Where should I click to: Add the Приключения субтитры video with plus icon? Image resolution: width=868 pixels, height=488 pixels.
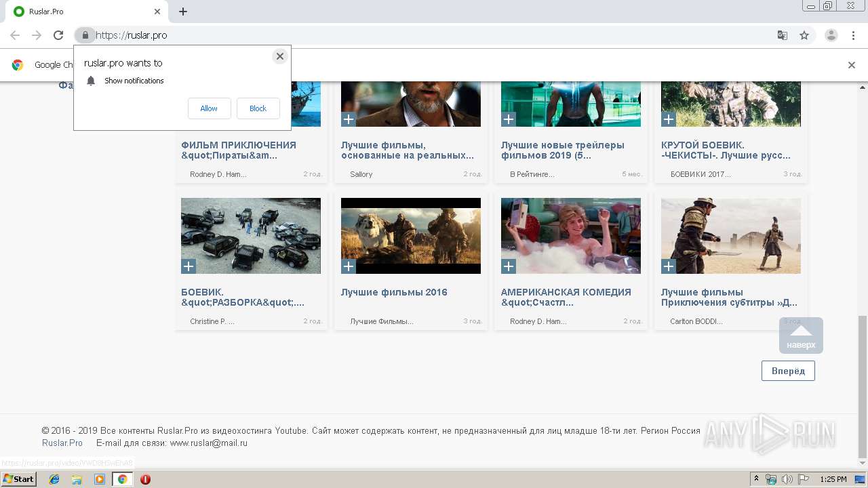pyautogui.click(x=669, y=266)
